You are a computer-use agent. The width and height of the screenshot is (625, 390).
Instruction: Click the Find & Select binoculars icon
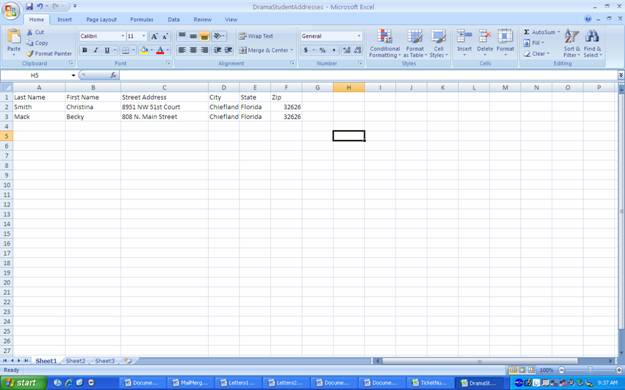pyautogui.click(x=592, y=36)
